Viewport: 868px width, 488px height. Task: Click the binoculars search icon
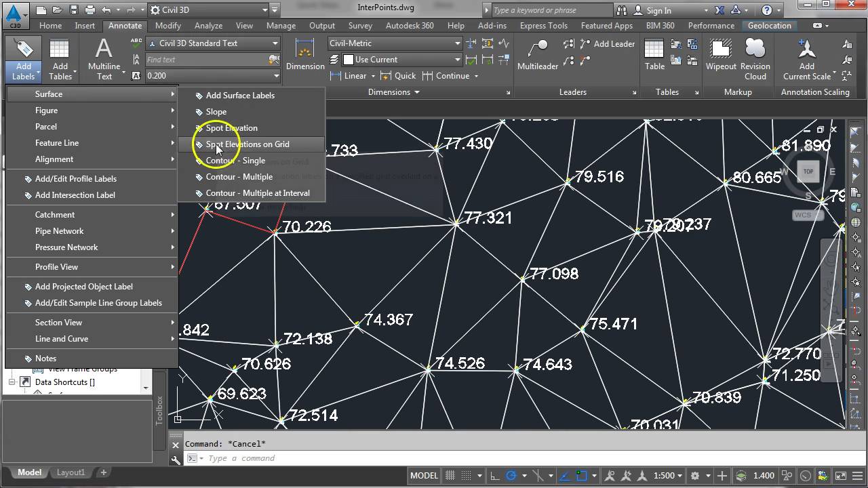click(x=623, y=10)
